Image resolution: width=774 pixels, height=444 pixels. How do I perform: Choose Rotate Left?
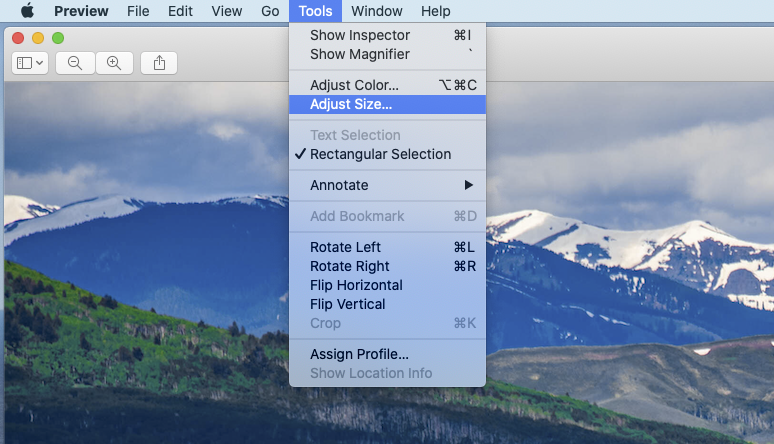click(387, 247)
